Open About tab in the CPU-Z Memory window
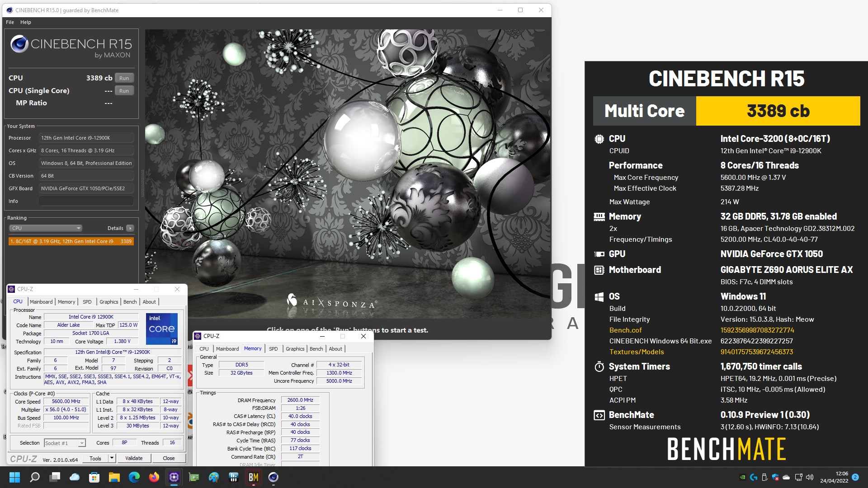 pos(335,349)
